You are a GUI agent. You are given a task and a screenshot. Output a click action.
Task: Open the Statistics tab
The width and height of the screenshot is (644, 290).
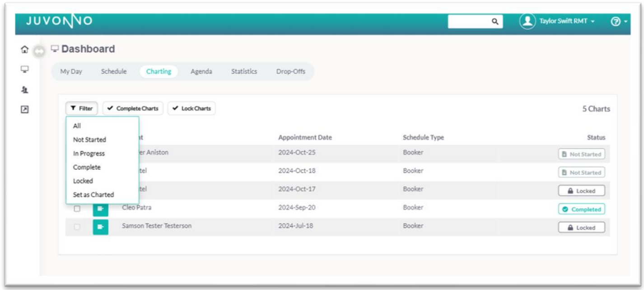pos(244,71)
